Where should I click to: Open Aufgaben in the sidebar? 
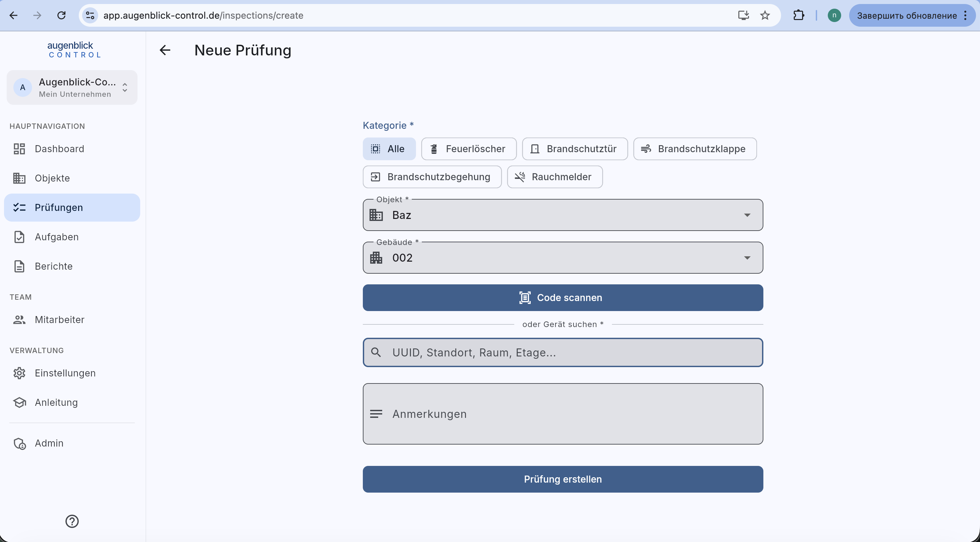pos(72,237)
